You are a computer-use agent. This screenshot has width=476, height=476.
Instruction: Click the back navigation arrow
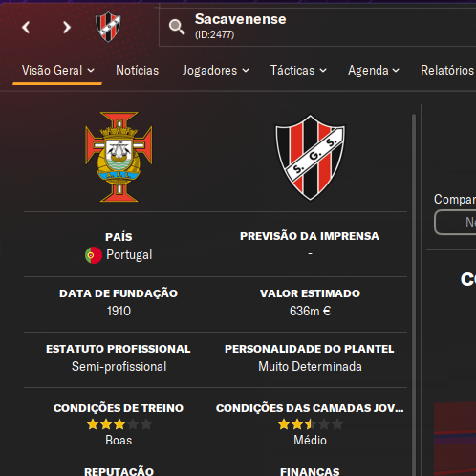coord(26,28)
